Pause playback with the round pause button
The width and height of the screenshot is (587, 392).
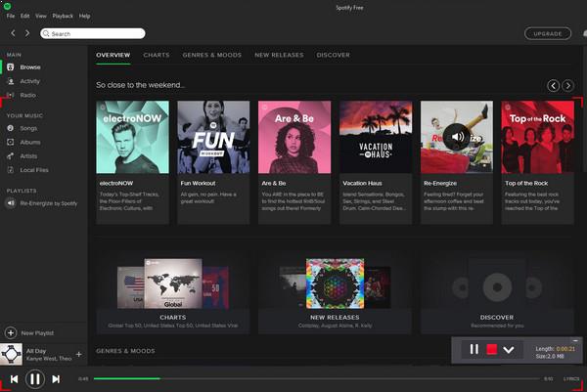coord(35,379)
